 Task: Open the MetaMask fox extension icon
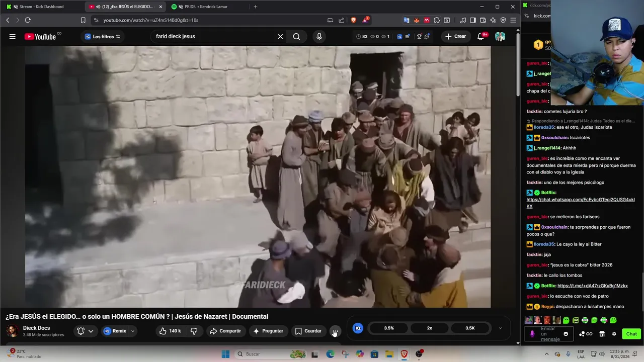pyautogui.click(x=417, y=20)
